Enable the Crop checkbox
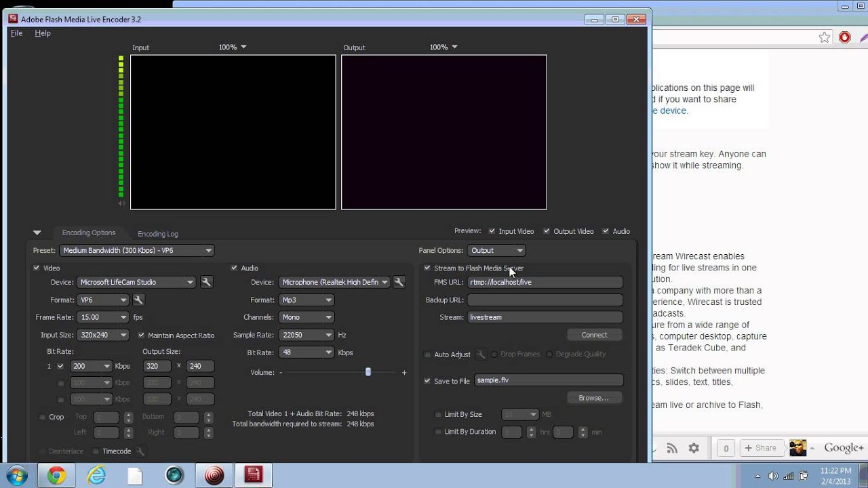 pyautogui.click(x=42, y=417)
